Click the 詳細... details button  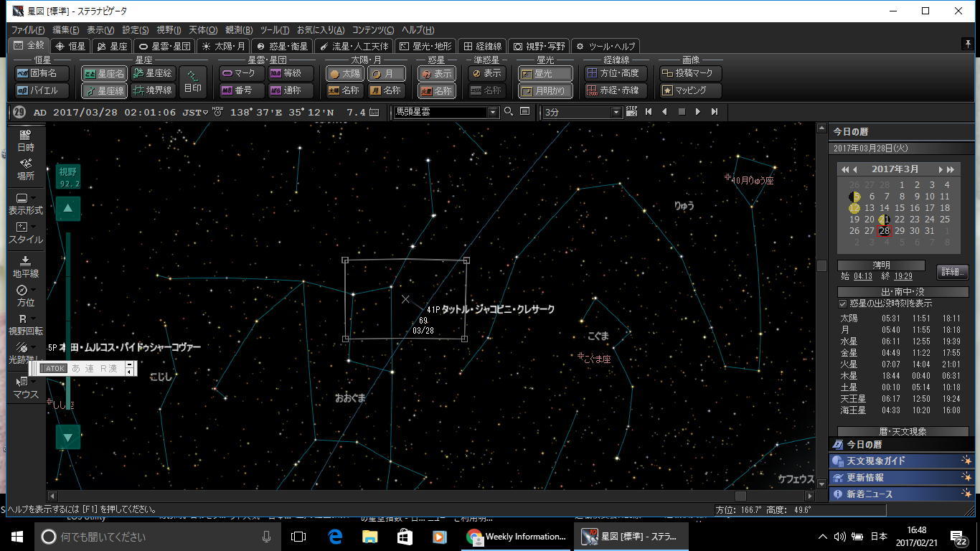(953, 272)
